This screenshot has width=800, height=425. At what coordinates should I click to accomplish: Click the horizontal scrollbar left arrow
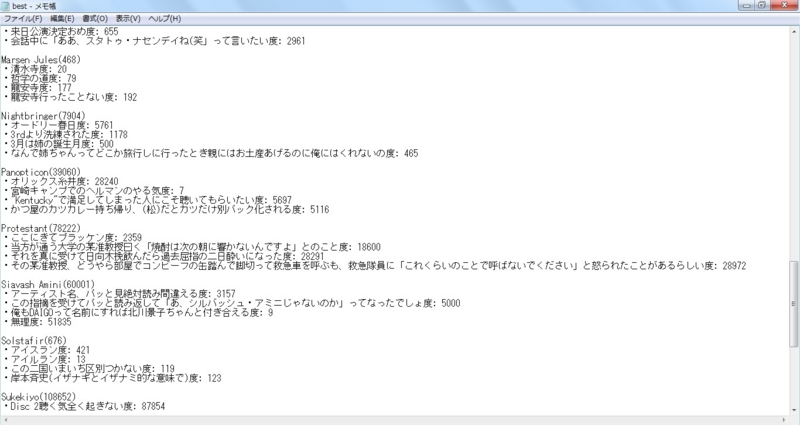click(5, 420)
